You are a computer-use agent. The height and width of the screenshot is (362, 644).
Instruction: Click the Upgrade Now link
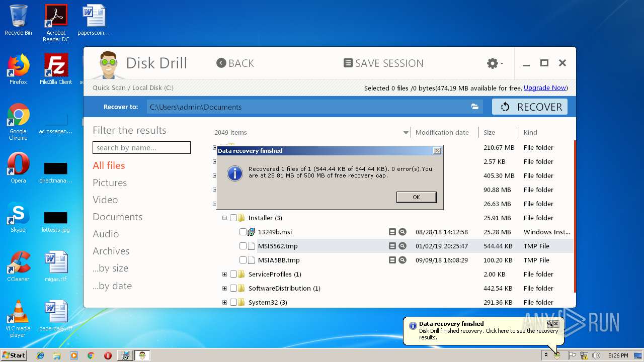tap(544, 87)
